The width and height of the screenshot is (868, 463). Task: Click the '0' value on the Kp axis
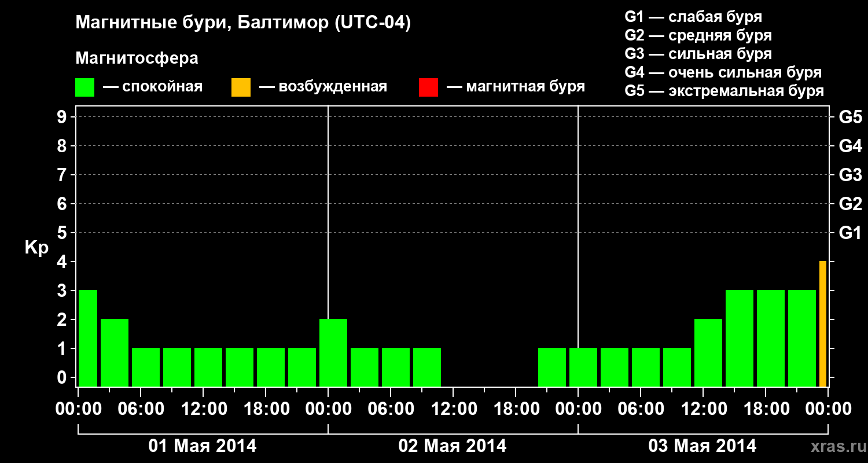click(x=63, y=378)
